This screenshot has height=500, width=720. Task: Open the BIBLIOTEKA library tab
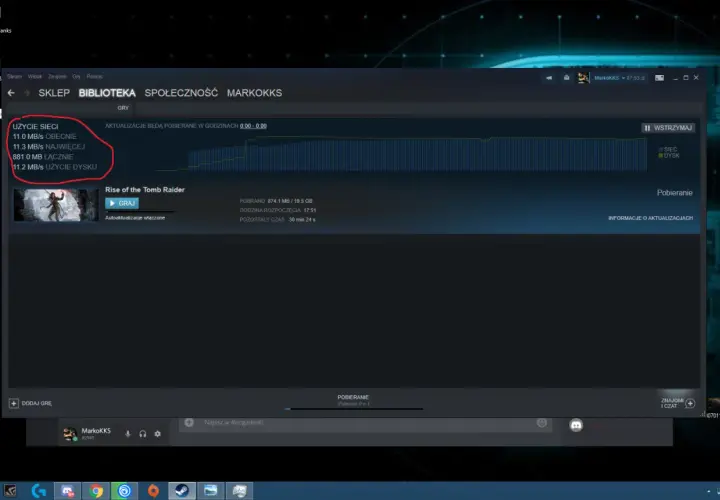(107, 93)
